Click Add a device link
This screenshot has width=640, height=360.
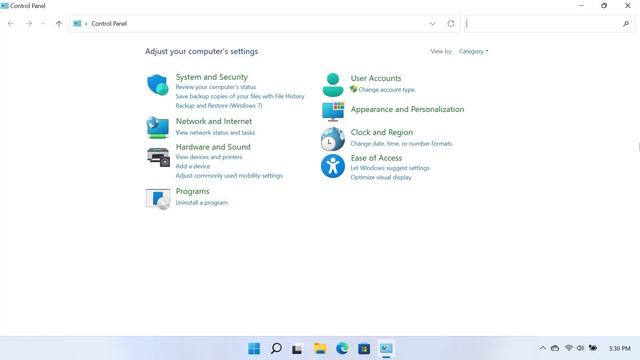193,167
